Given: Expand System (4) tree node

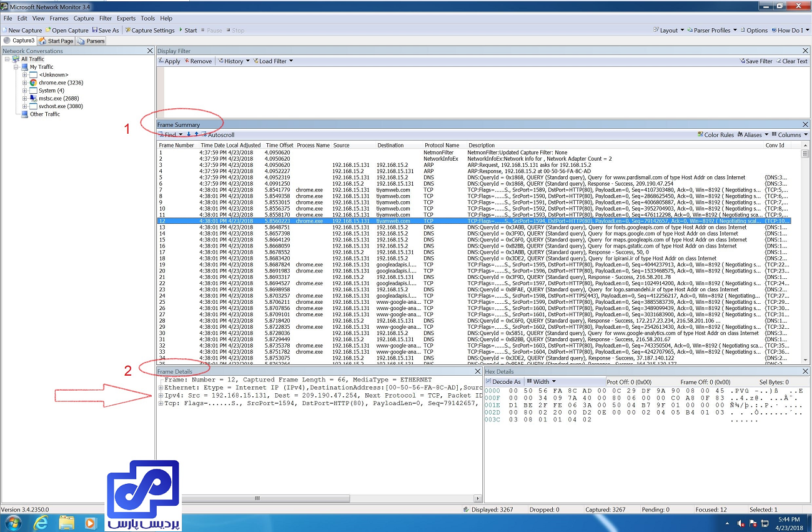Looking at the screenshot, I should (25, 91).
